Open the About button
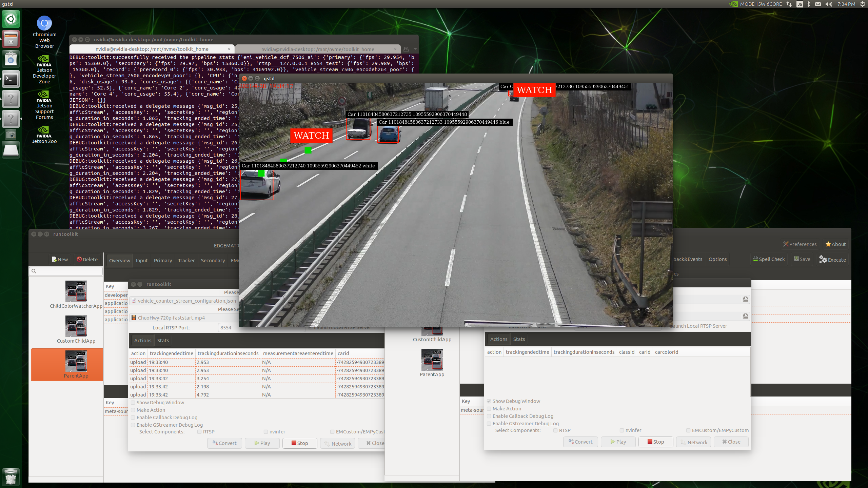The height and width of the screenshot is (488, 868). [835, 244]
